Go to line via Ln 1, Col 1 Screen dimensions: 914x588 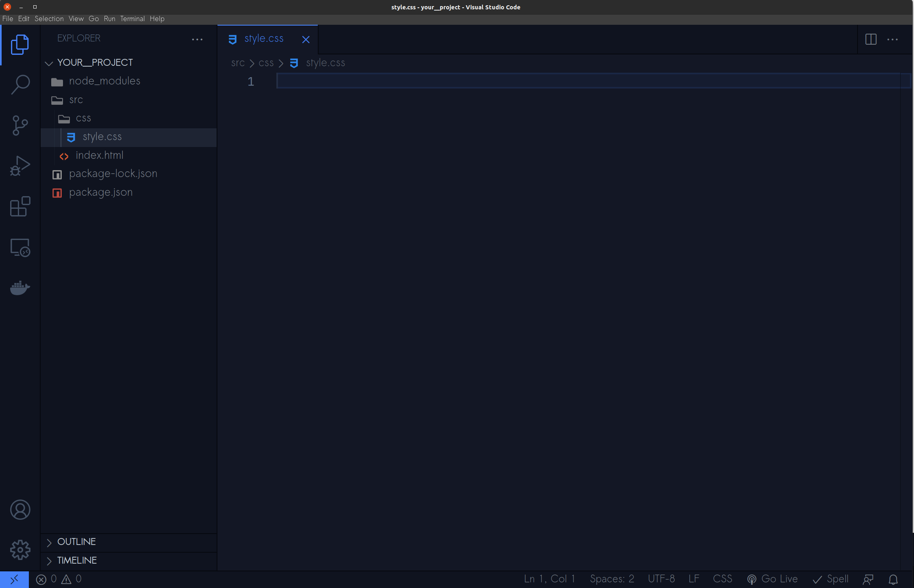(x=549, y=579)
